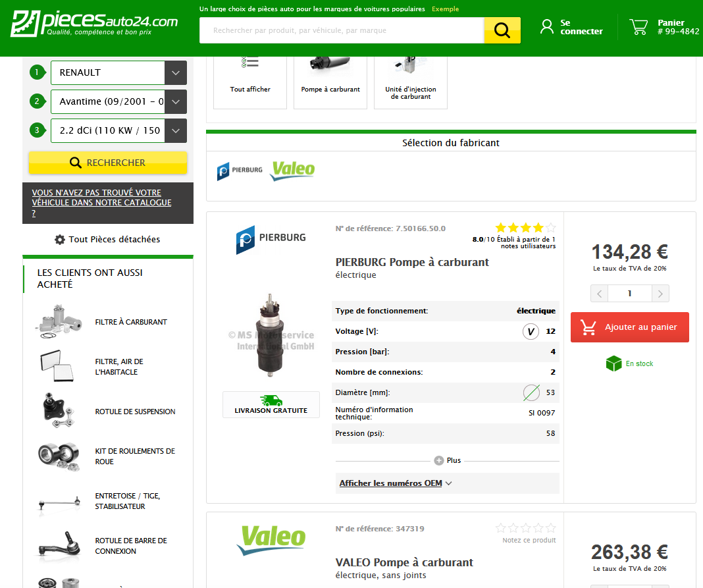Select the Valeo manufacturer logo filter

293,170
